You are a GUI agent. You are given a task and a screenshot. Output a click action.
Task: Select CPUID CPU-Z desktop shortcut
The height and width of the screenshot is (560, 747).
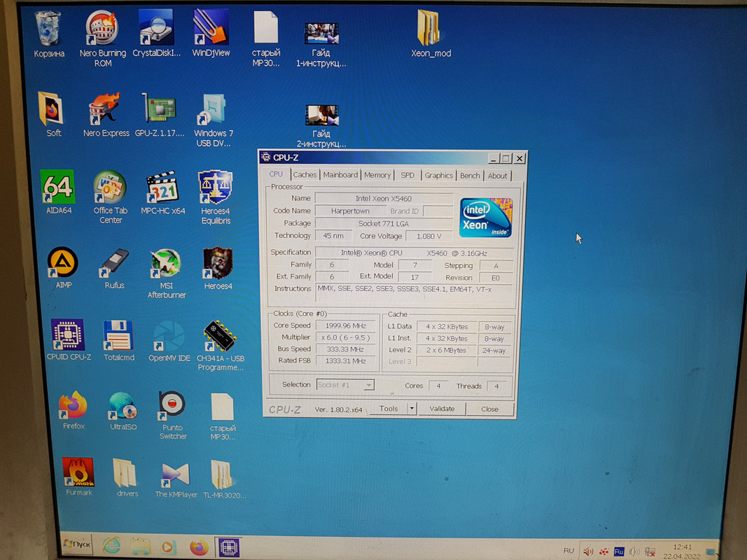click(69, 339)
